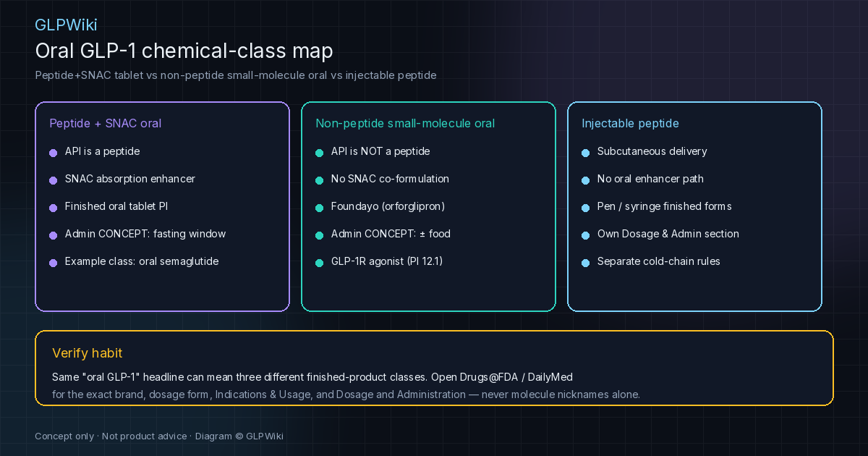The width and height of the screenshot is (868, 456).
Task: Select 'Admin CONCEPT: fasting window' text
Action: click(145, 234)
